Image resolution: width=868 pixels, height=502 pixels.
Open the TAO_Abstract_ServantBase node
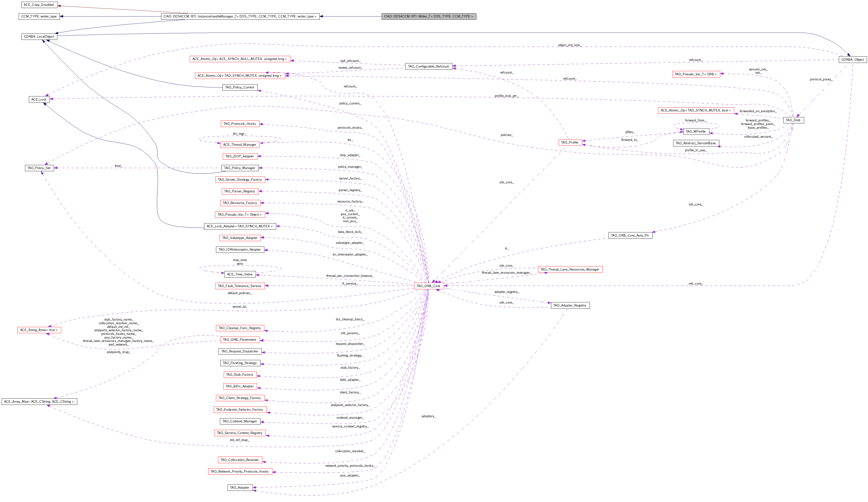[696, 143]
